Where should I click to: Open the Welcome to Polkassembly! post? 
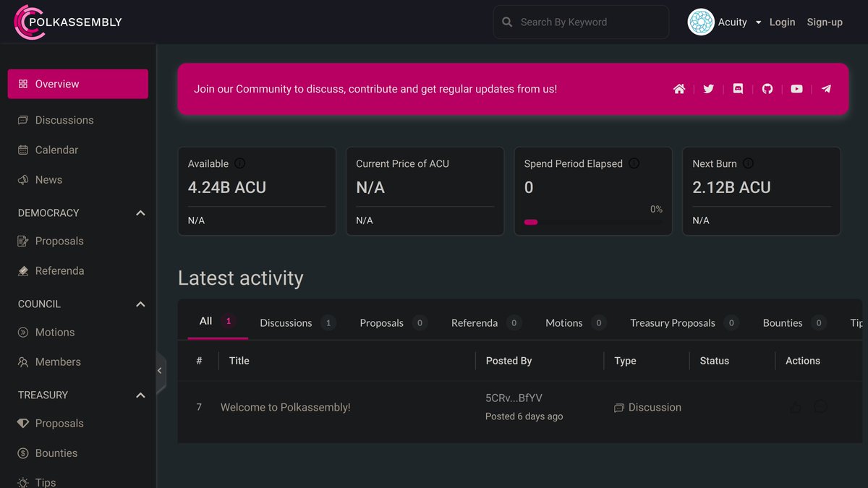(285, 408)
